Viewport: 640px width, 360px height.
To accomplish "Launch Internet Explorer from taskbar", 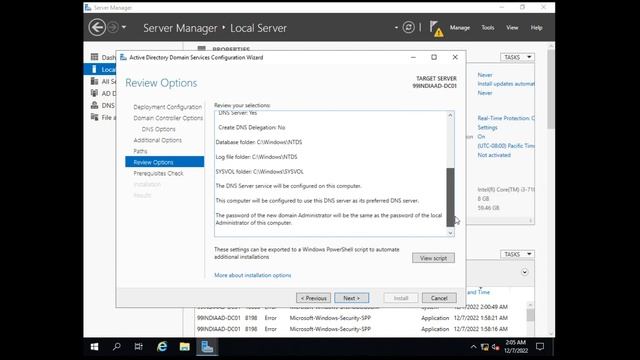I will point(162,347).
